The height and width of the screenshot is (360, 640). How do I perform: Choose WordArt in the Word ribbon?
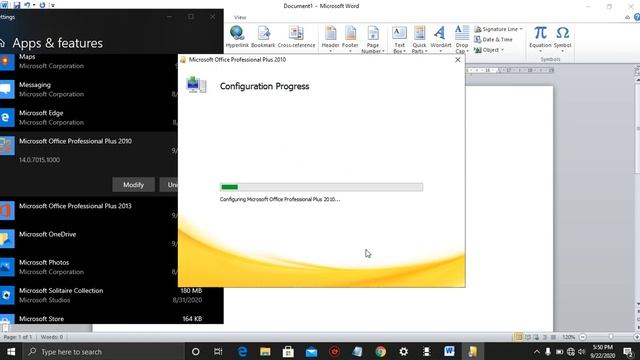(x=440, y=39)
